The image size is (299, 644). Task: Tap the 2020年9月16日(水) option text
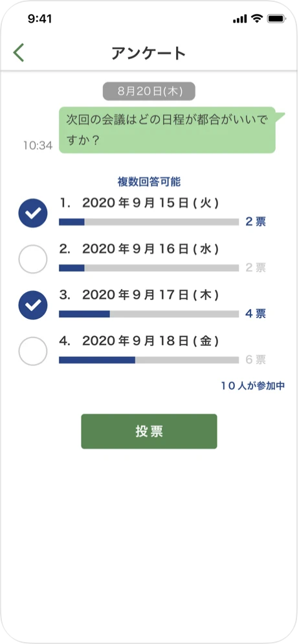[x=150, y=249]
